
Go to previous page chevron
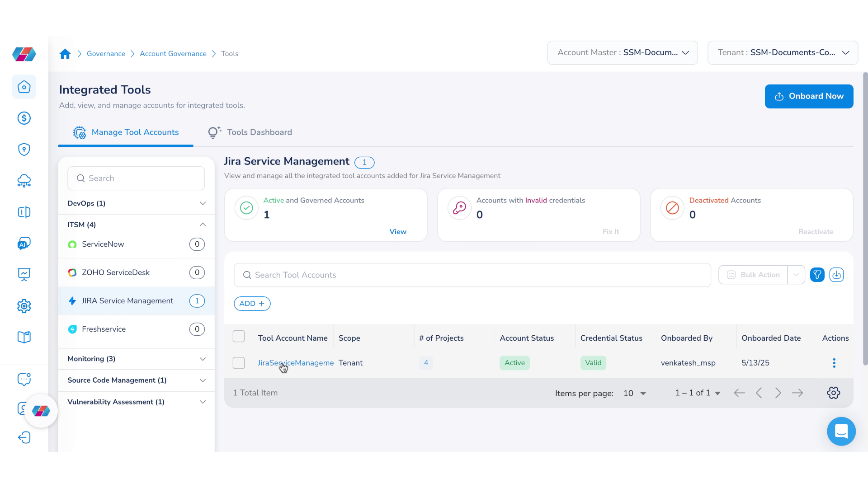point(759,393)
